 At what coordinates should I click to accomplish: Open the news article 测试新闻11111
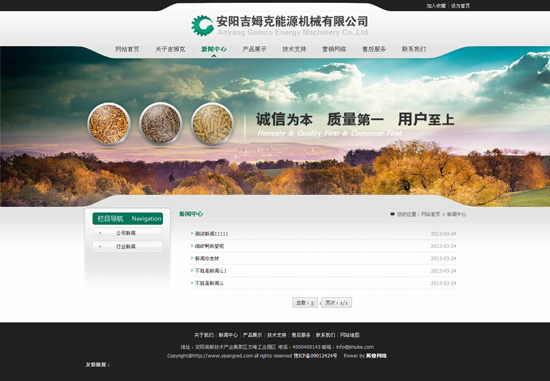tap(212, 234)
